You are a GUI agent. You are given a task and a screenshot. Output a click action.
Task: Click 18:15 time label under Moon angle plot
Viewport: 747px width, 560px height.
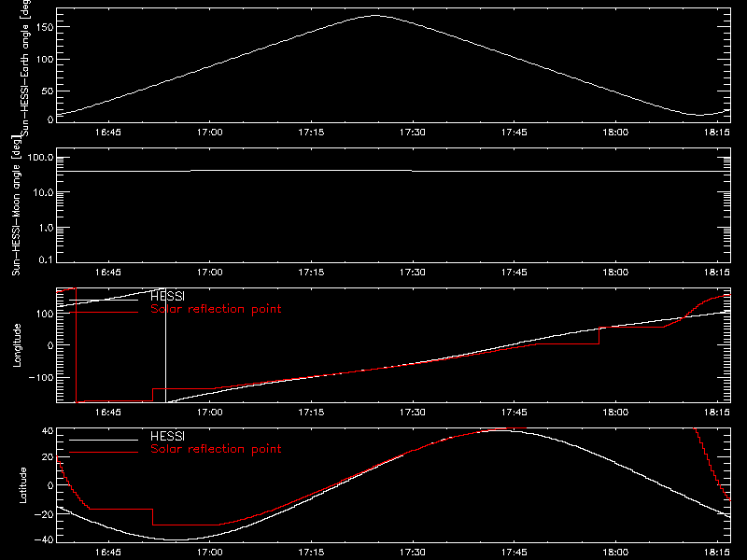point(717,272)
